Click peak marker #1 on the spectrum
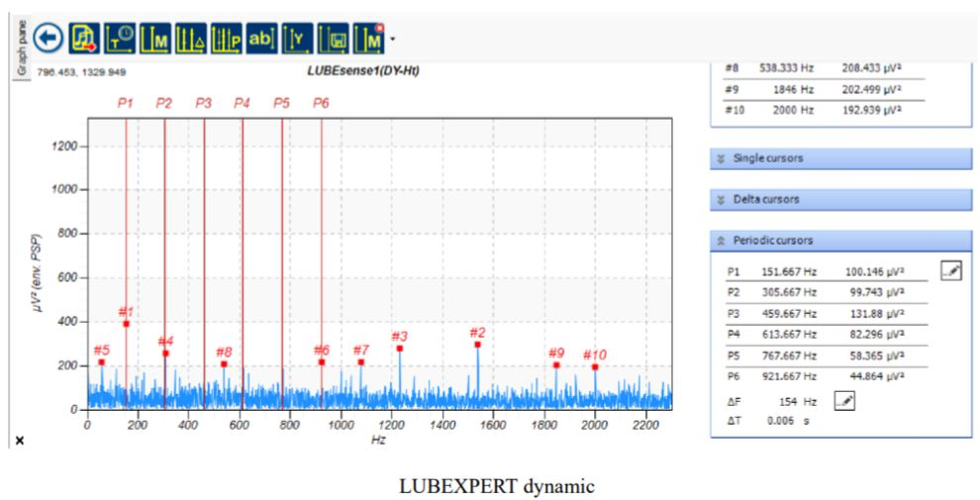 pyautogui.click(x=127, y=324)
